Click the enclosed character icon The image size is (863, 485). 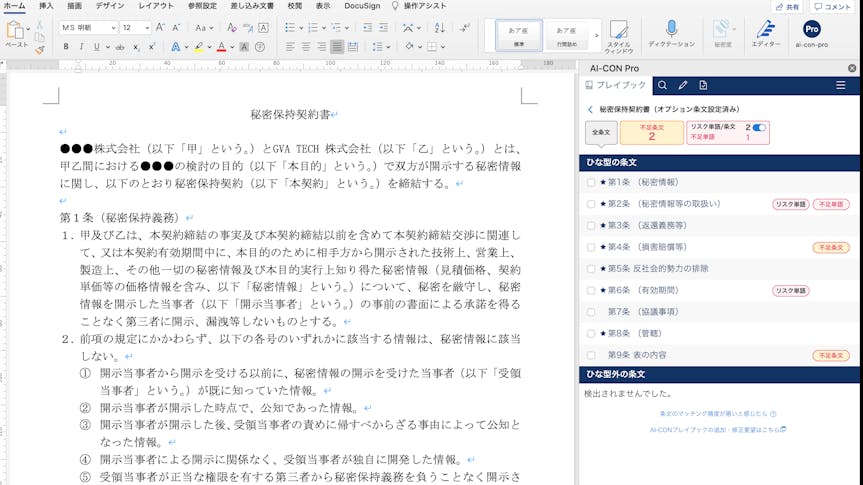tap(260, 47)
